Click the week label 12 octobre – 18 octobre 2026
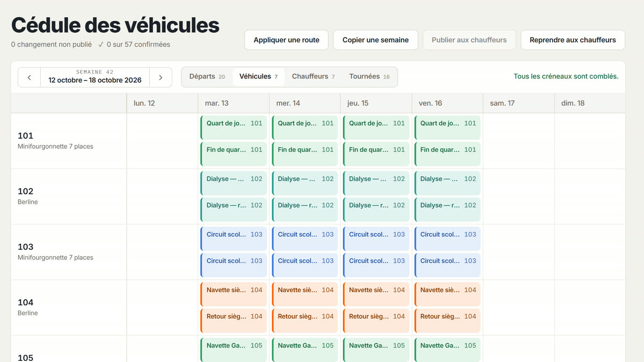644x362 pixels. (95, 80)
